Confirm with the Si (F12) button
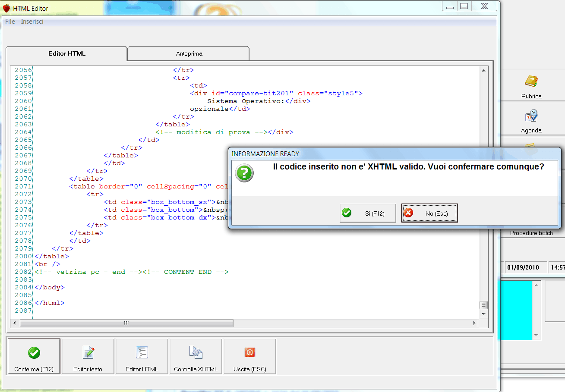Viewport: 565px width, 392px height. coord(368,213)
